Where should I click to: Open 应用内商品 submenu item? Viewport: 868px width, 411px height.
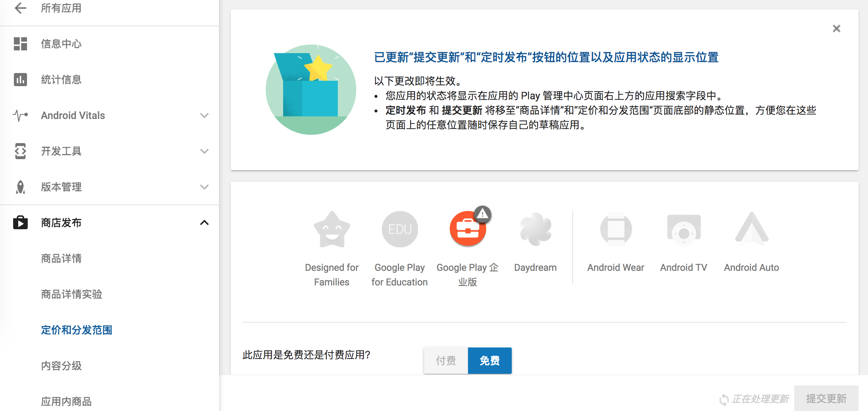click(x=66, y=402)
